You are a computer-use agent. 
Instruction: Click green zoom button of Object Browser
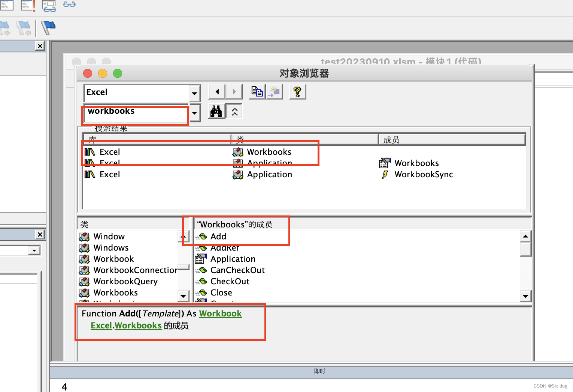point(118,73)
